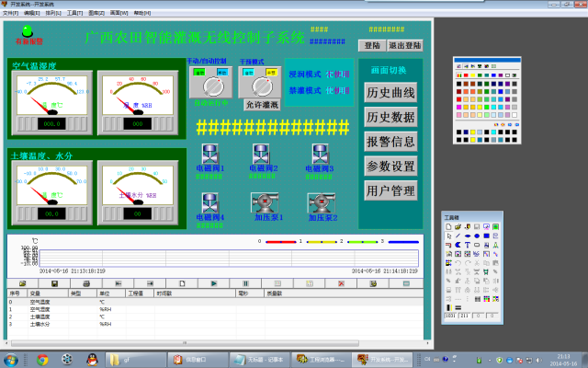This screenshot has width=588, height=368.
Task: Click the 时间戳 column header
Action: [195, 293]
